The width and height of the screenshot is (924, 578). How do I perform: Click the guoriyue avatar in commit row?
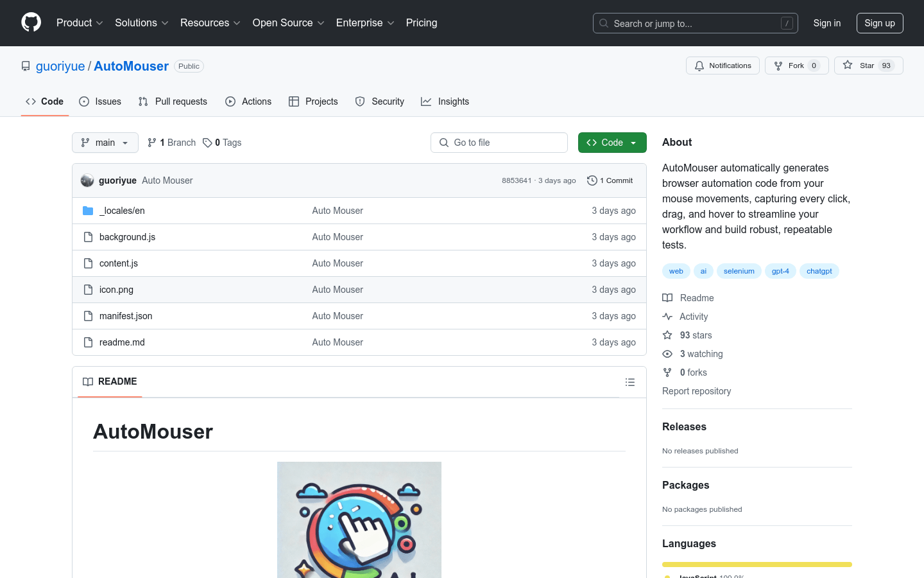87,180
